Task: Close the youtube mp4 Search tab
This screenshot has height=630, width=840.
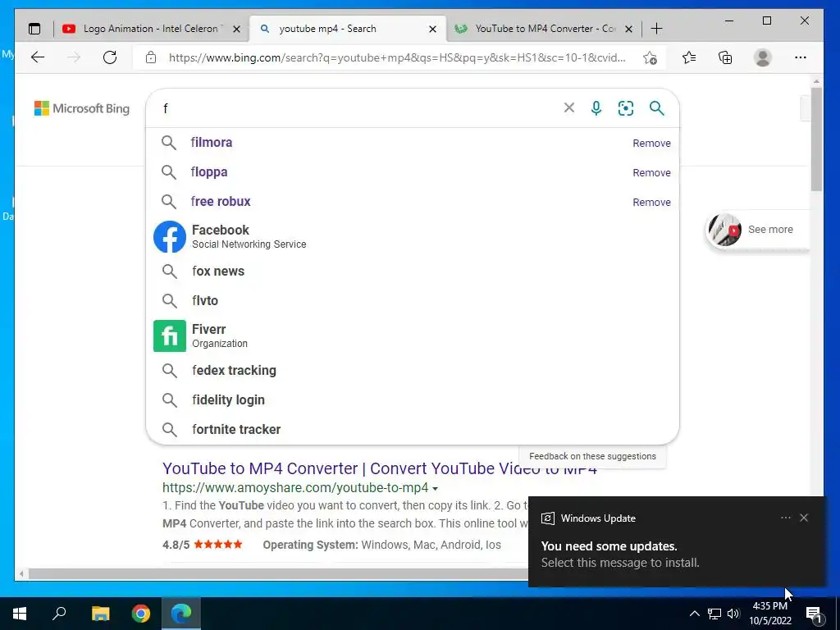Action: 432,29
